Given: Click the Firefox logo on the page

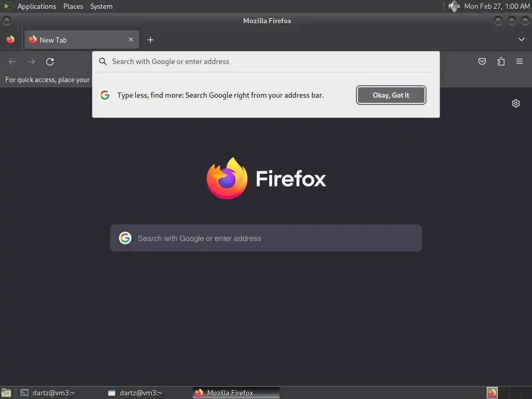Looking at the screenshot, I should tap(227, 178).
